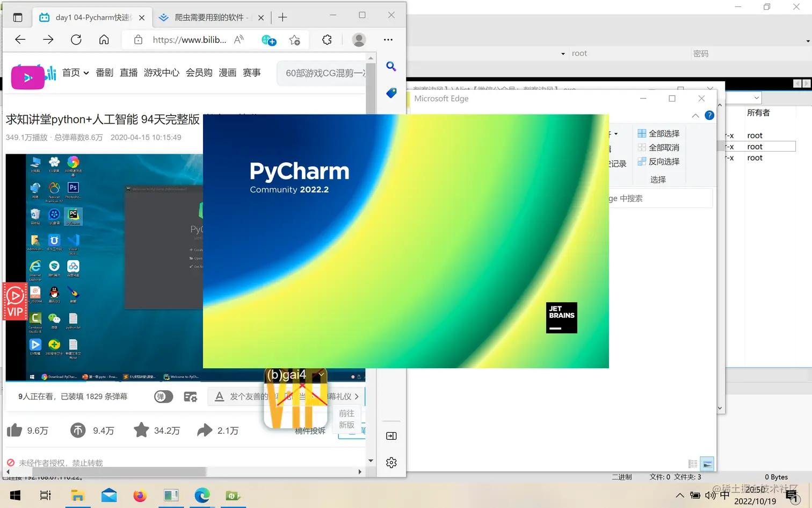Click the 所有者 column header
This screenshot has height=508, width=812.
coord(758,113)
